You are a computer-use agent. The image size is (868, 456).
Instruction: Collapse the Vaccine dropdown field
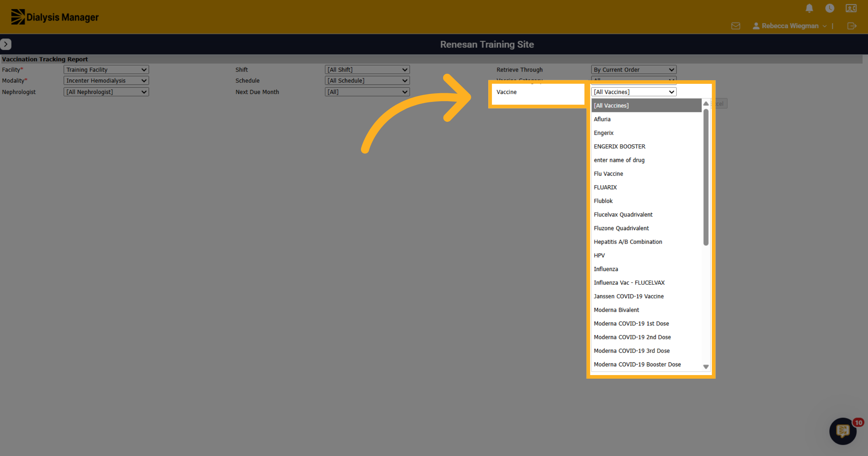(634, 92)
